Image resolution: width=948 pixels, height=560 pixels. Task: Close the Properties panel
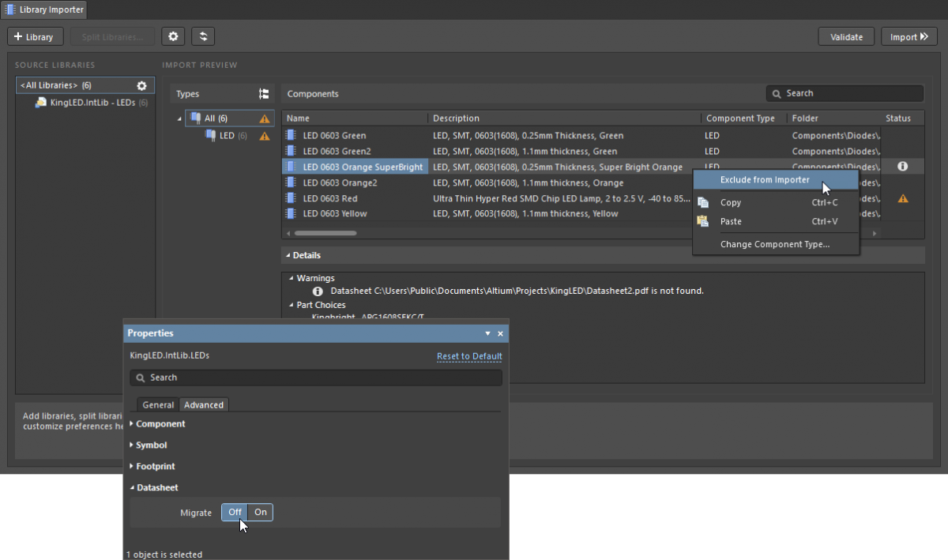point(500,333)
